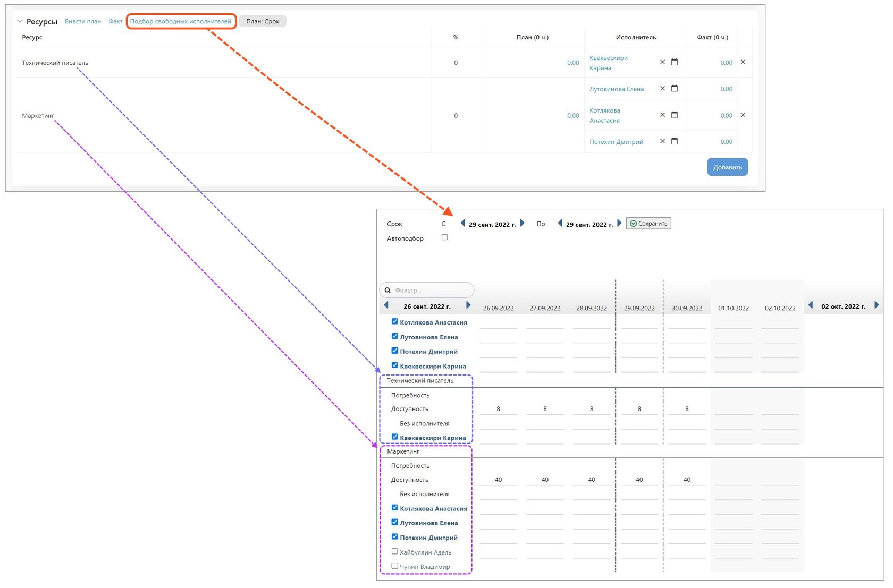Click the start date 29 сент. 2022 after С
893x588 pixels.
492,225
